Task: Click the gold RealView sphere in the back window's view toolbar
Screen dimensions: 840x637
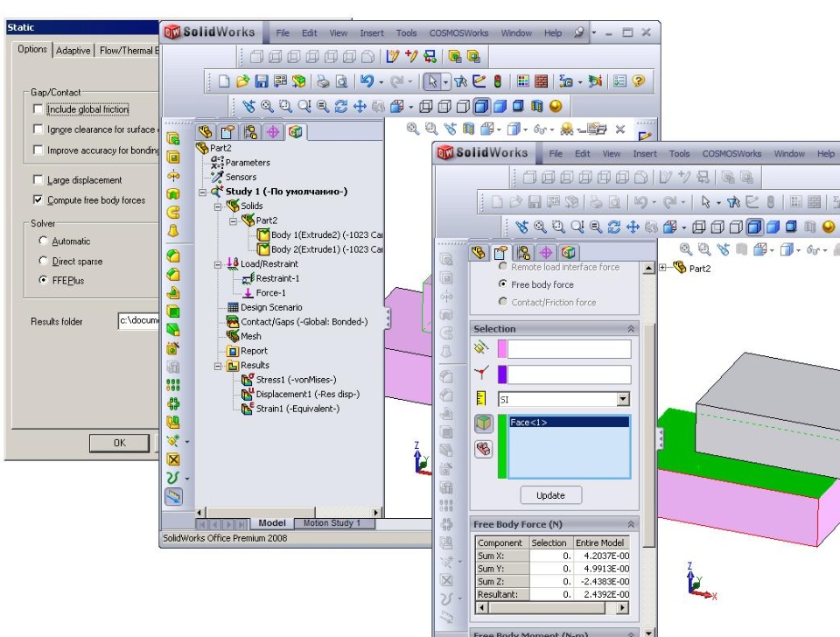Action: point(556,106)
